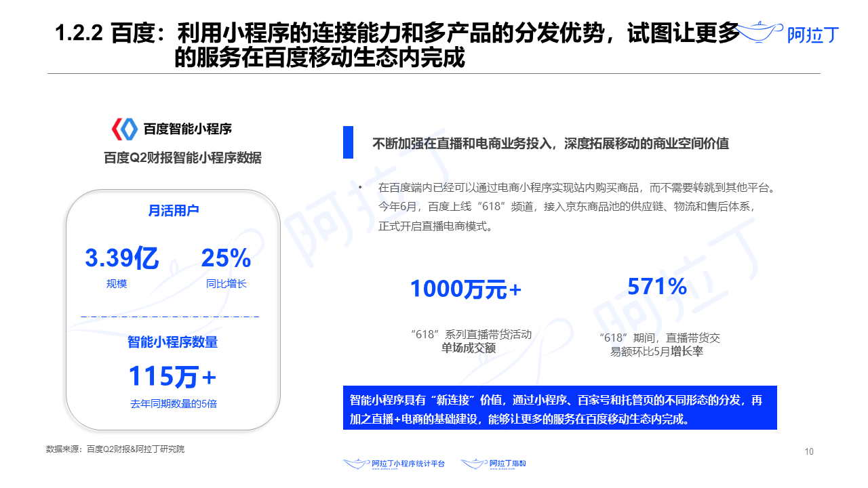Click the blue summary banner at bottom
Image resolution: width=868 pixels, height=488 pixels.
pyautogui.click(x=559, y=407)
